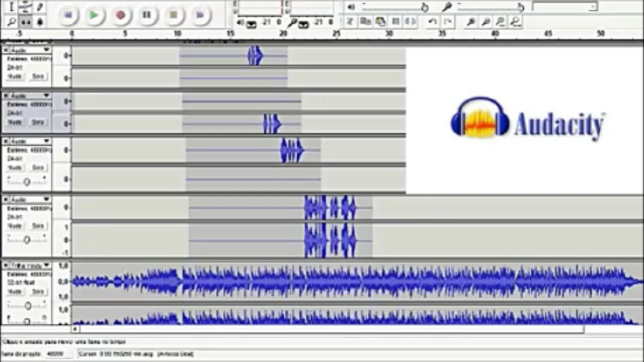644x362 pixels.
Task: Click the third track's gain slider
Action: (x=26, y=181)
